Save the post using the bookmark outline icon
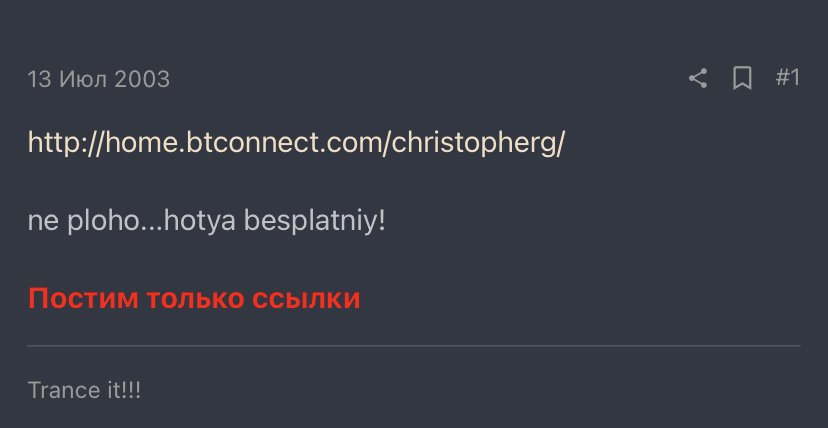Screen dimensions: 828x428 (x=742, y=79)
